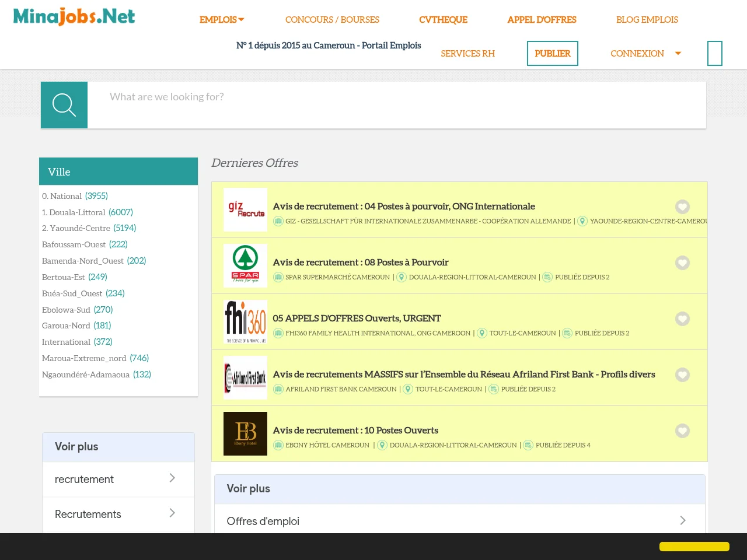Open the GIZ Recrute logo thumbnail
747x560 pixels.
click(x=245, y=209)
